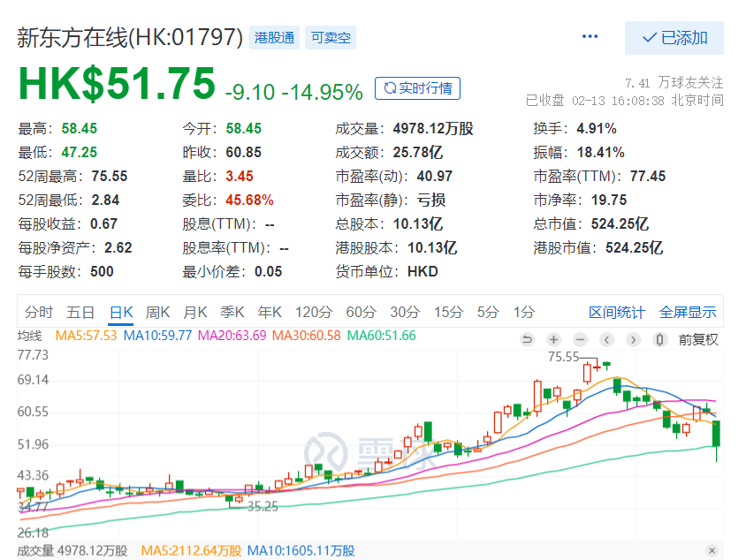Select the 周K chart tab

tap(157, 313)
